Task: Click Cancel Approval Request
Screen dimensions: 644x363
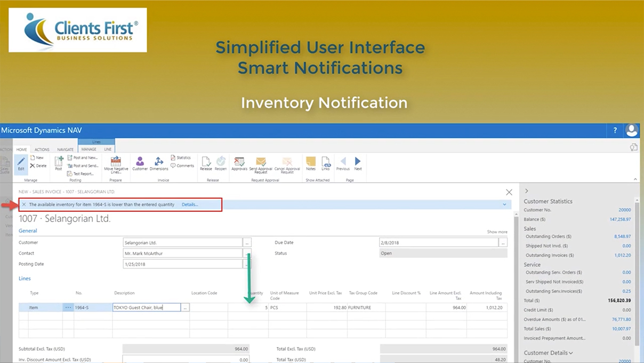Action: pyautogui.click(x=287, y=165)
